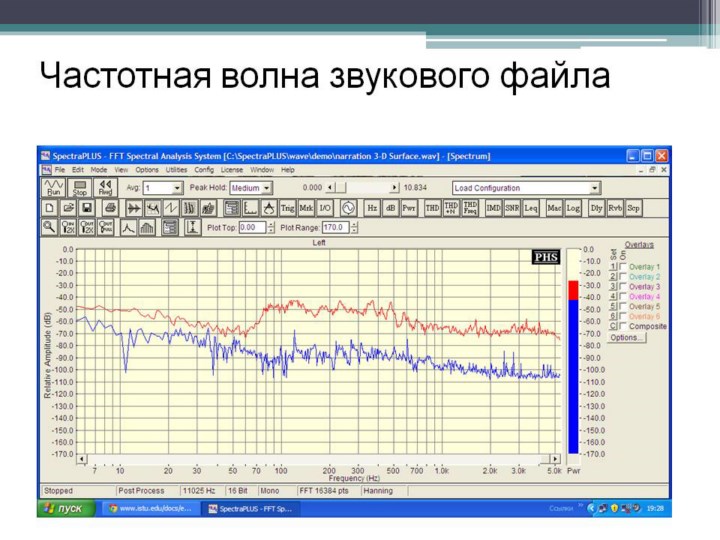Open the SNR utility button
The height and width of the screenshot is (540, 720).
[512, 208]
